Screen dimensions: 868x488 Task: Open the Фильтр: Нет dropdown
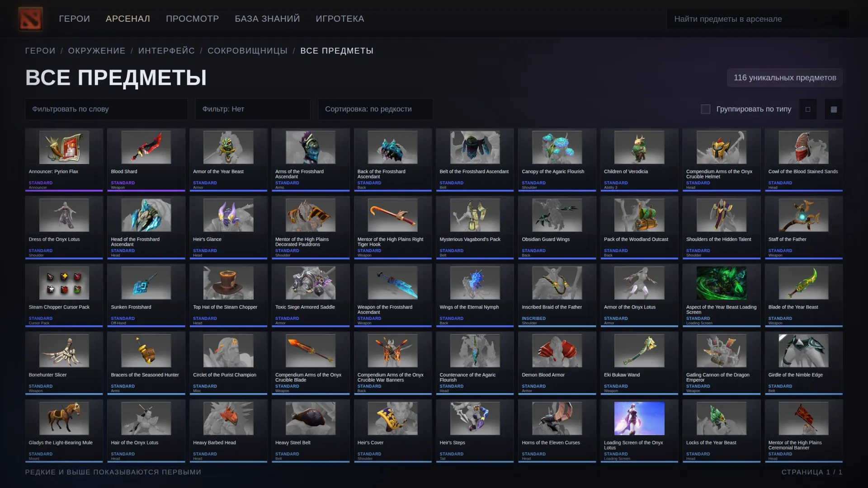(x=253, y=109)
